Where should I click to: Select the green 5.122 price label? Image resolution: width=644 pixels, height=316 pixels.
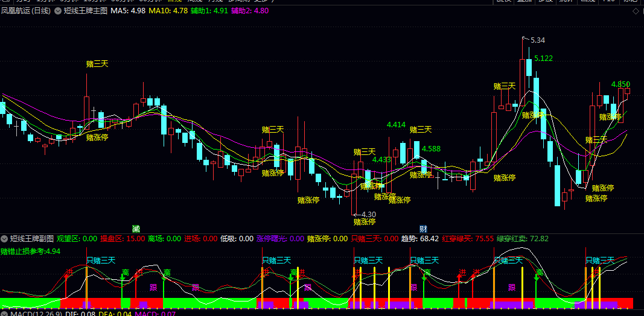click(x=543, y=58)
